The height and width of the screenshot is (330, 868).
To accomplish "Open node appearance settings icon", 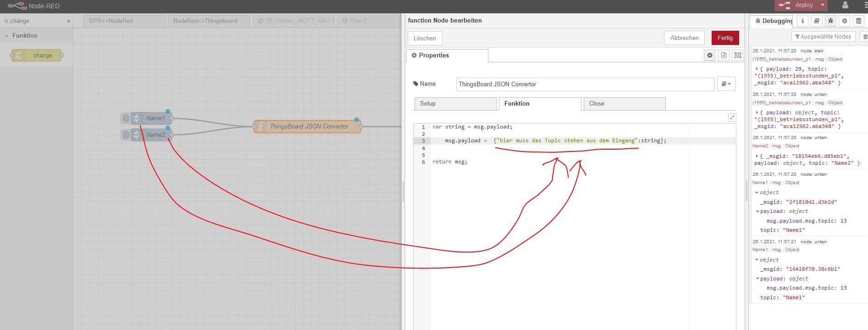I will click(x=737, y=55).
